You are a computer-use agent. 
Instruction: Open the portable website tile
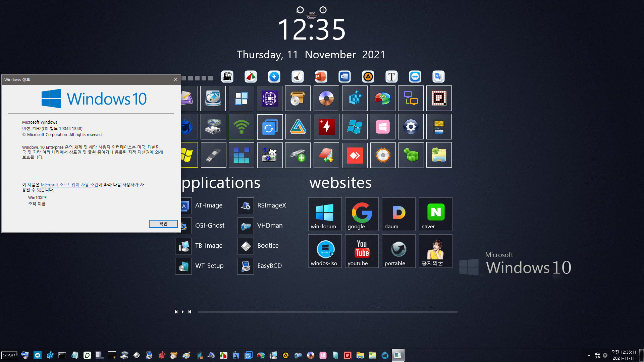pos(399,251)
